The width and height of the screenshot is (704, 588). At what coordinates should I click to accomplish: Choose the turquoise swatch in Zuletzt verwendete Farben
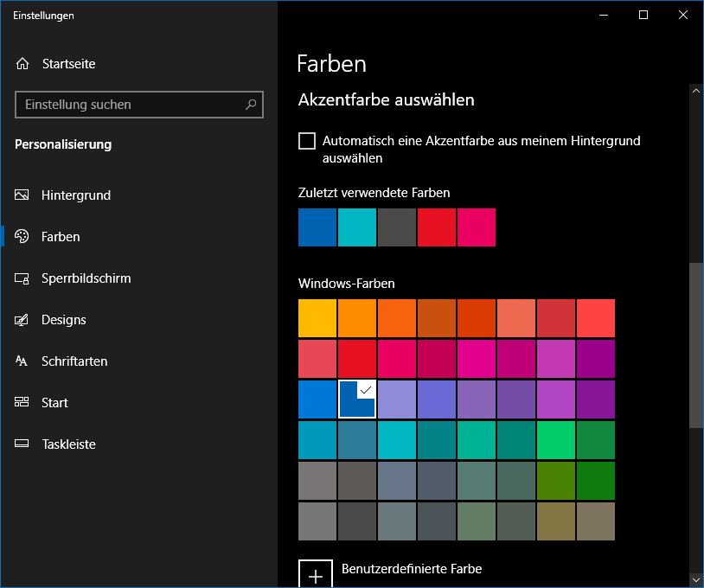[357, 227]
